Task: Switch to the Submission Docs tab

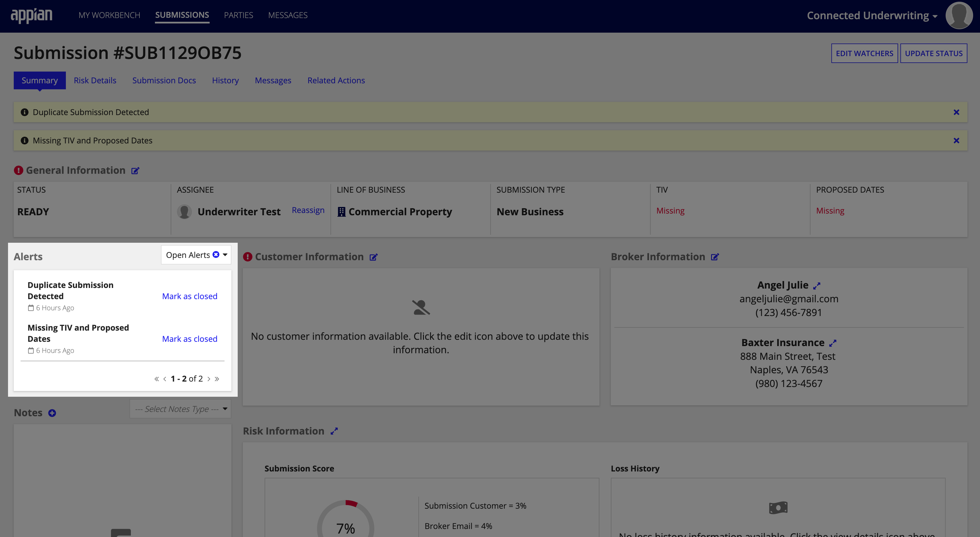Action: click(164, 81)
